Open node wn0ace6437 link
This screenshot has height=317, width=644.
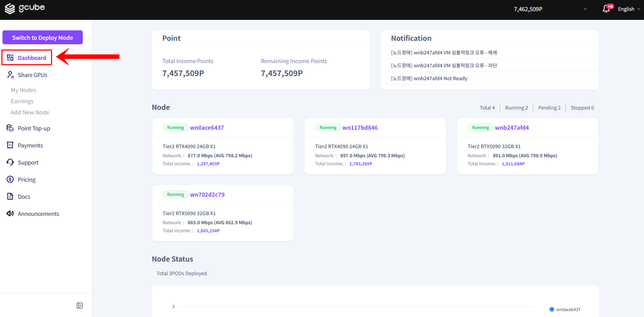(207, 128)
